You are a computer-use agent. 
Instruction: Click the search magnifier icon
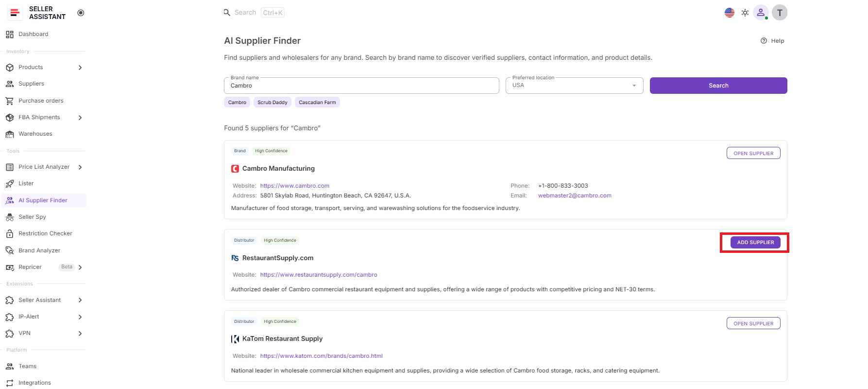pyautogui.click(x=227, y=13)
